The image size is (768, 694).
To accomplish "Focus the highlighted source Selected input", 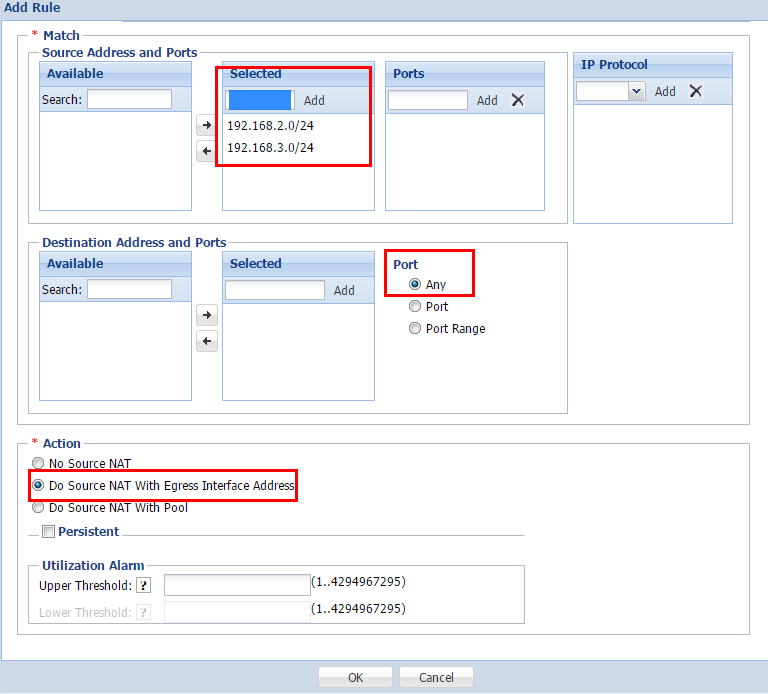I will click(260, 100).
